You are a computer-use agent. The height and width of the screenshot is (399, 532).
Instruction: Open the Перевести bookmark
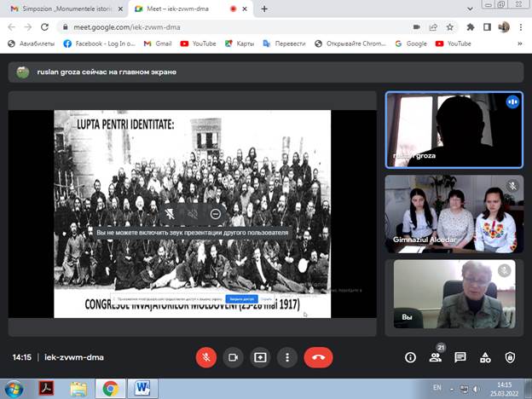click(286, 43)
